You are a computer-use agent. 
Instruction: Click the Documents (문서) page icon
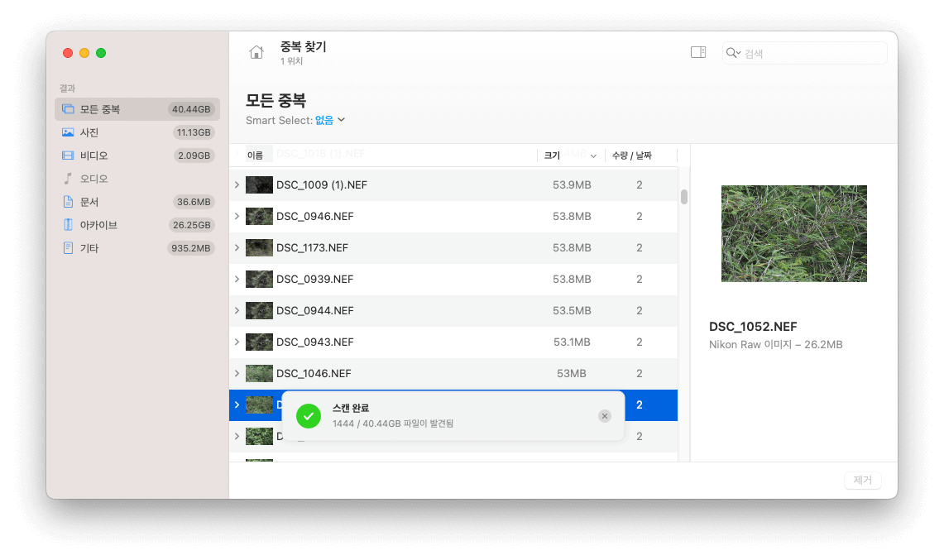point(68,202)
